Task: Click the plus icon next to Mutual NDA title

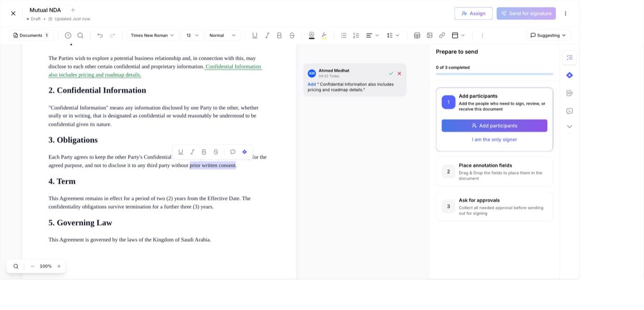Action: click(73, 10)
